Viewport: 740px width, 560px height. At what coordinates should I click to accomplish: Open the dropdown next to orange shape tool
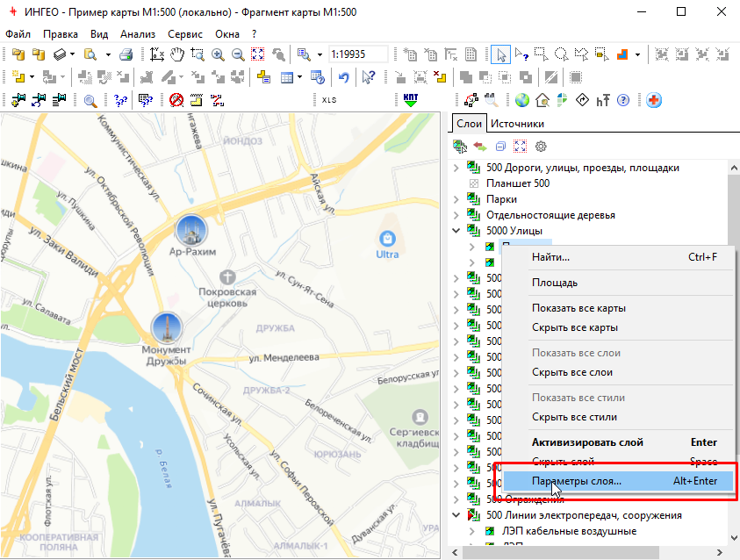[x=637, y=54]
